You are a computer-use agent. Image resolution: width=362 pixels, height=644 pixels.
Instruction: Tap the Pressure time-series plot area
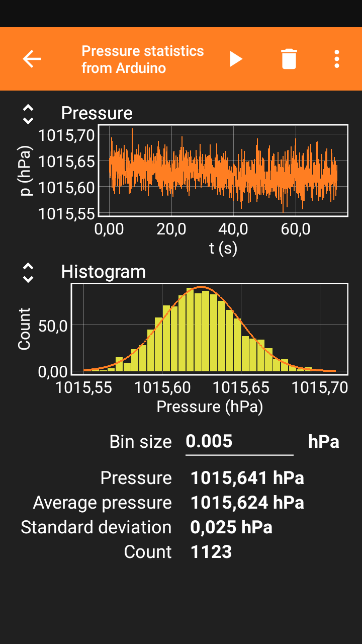click(x=223, y=171)
